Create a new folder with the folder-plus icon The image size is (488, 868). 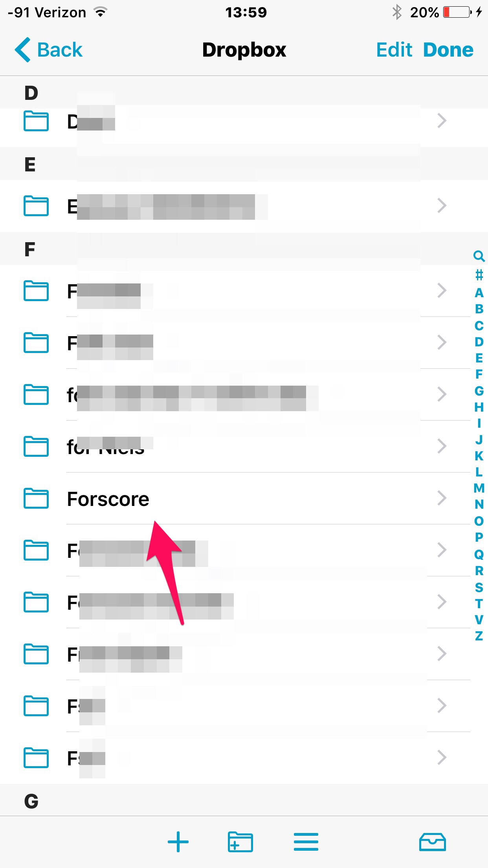point(240,842)
